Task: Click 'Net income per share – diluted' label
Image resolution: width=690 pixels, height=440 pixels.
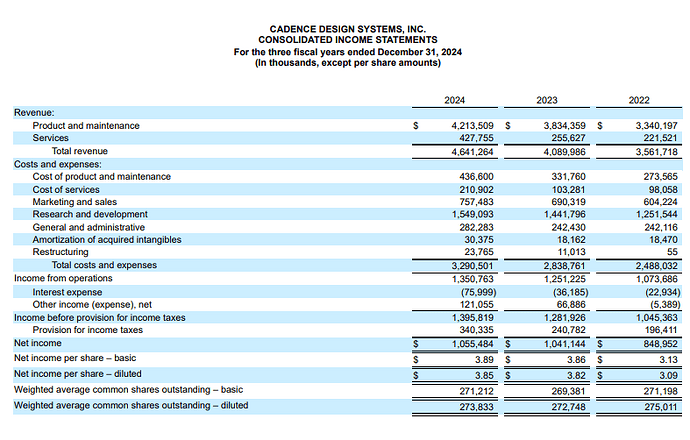Action: point(77,374)
